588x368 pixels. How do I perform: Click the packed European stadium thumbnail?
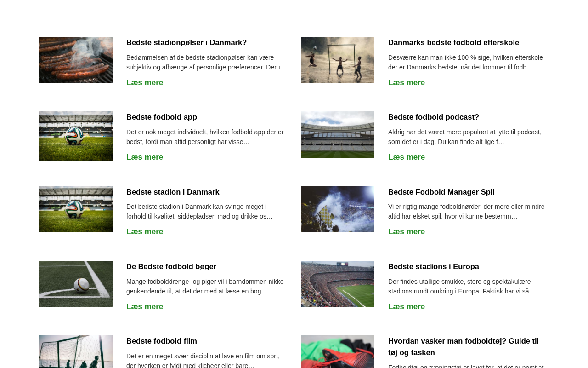338,284
